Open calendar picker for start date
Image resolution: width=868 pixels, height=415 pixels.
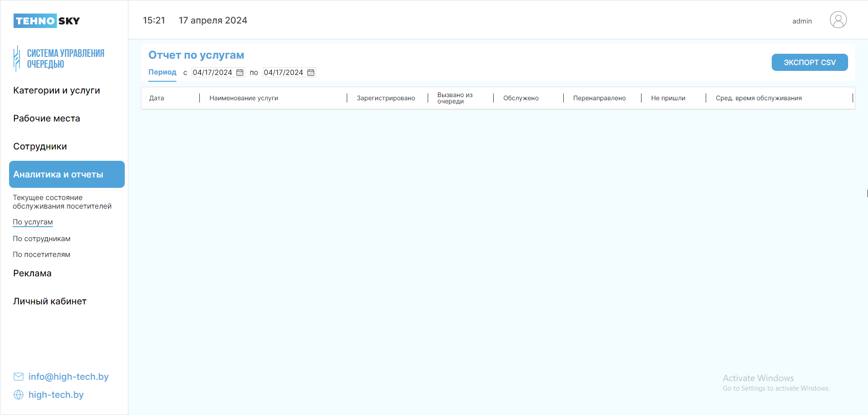240,73
